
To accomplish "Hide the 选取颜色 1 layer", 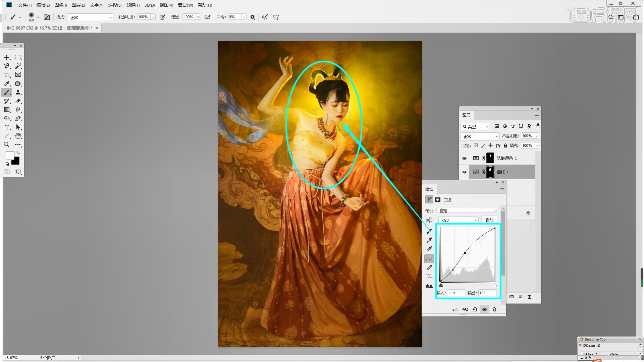I will click(x=464, y=158).
